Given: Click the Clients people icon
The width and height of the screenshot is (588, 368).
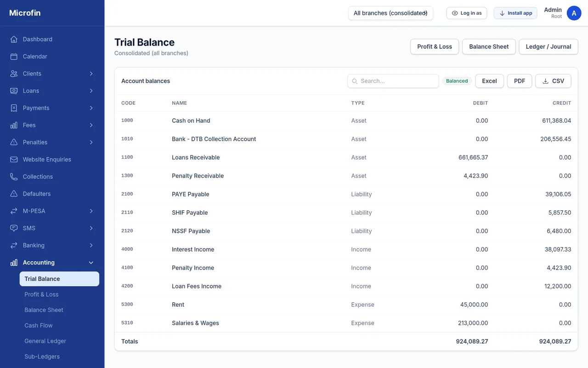Looking at the screenshot, I should (14, 74).
